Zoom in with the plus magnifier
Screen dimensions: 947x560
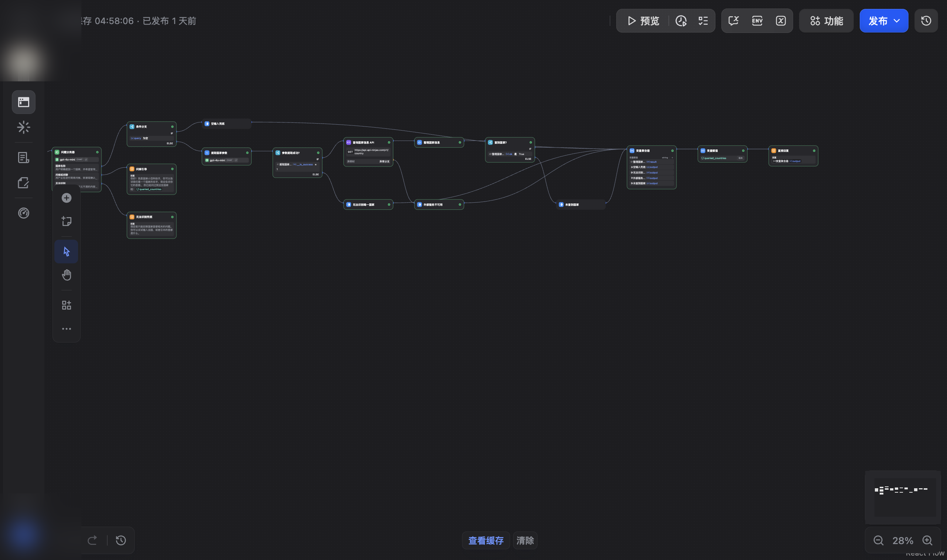click(x=927, y=541)
